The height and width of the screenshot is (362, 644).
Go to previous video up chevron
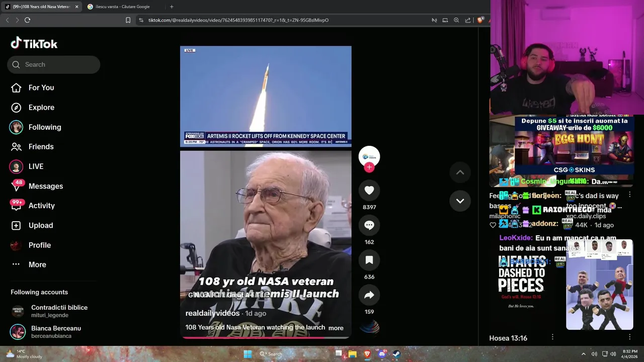click(x=460, y=172)
